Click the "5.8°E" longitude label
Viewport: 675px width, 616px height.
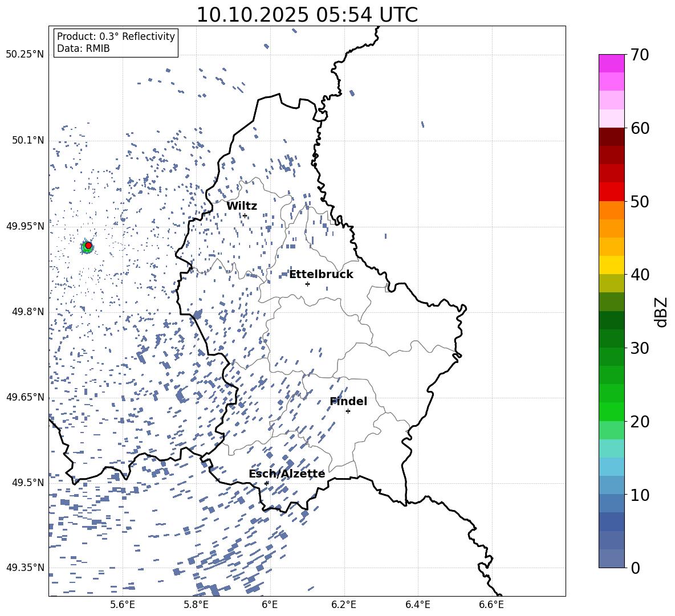pos(196,605)
